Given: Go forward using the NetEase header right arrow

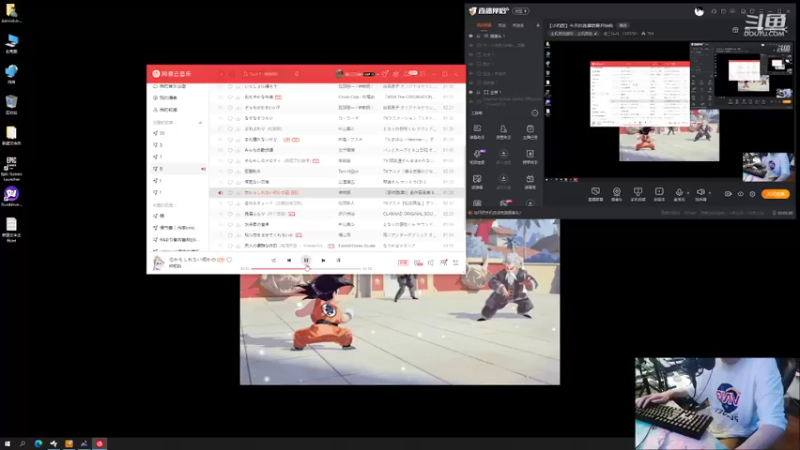Looking at the screenshot, I should point(232,74).
